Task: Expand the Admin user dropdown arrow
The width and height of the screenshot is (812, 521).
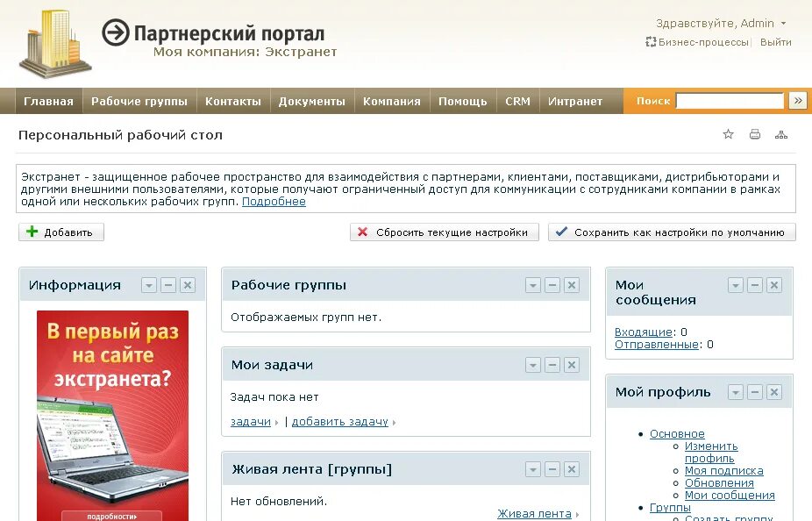Action: (784, 24)
